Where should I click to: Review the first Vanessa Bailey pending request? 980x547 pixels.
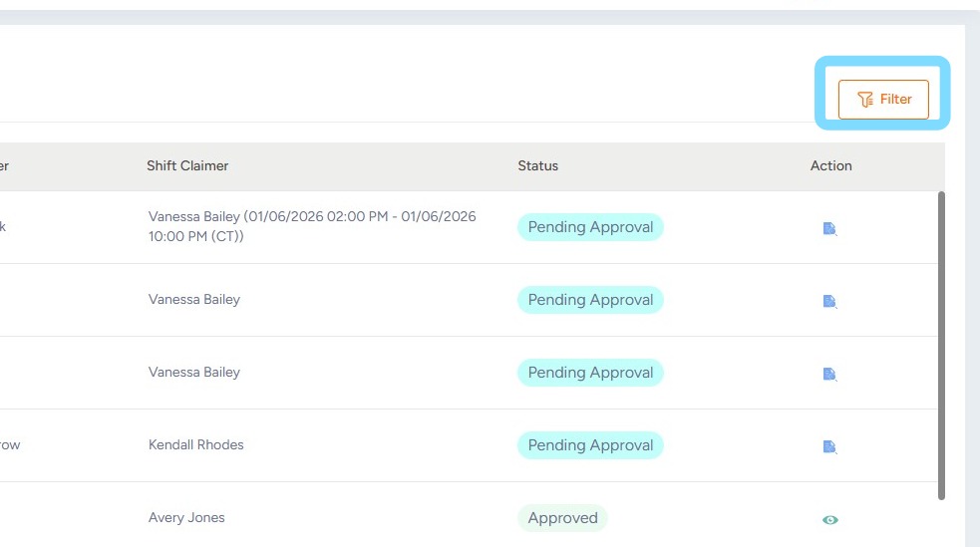pos(829,228)
